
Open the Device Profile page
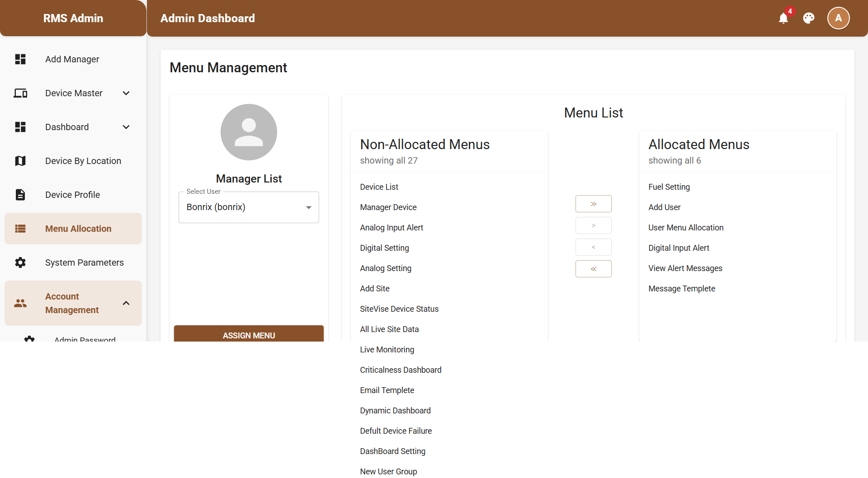[73, 195]
